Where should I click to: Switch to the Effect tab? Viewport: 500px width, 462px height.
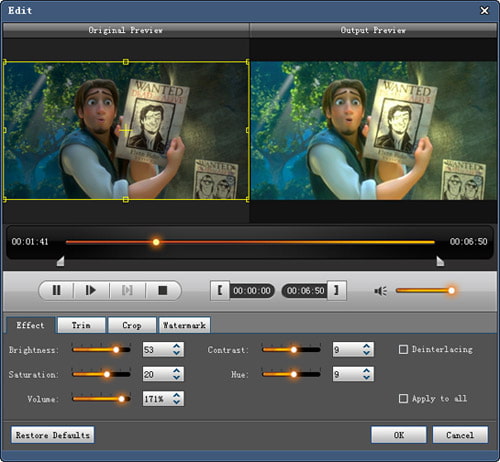(x=30, y=325)
